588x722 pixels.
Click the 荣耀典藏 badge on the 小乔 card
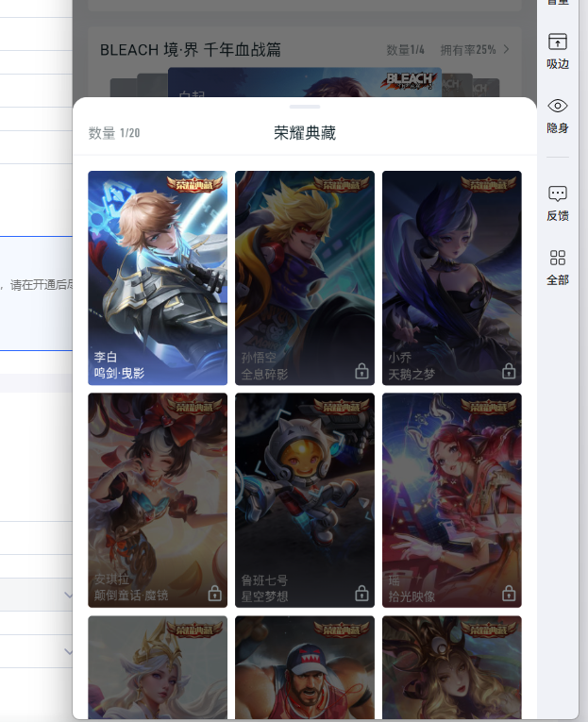click(489, 184)
